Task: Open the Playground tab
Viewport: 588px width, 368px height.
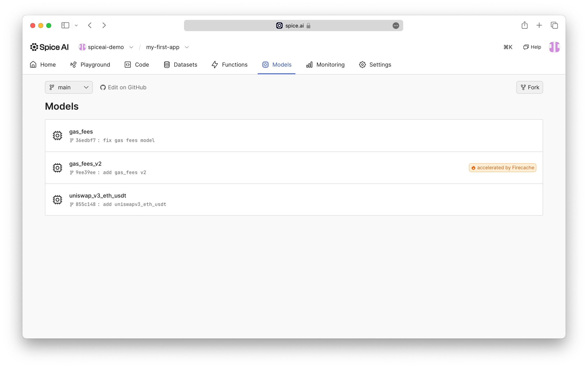Action: (x=90, y=65)
